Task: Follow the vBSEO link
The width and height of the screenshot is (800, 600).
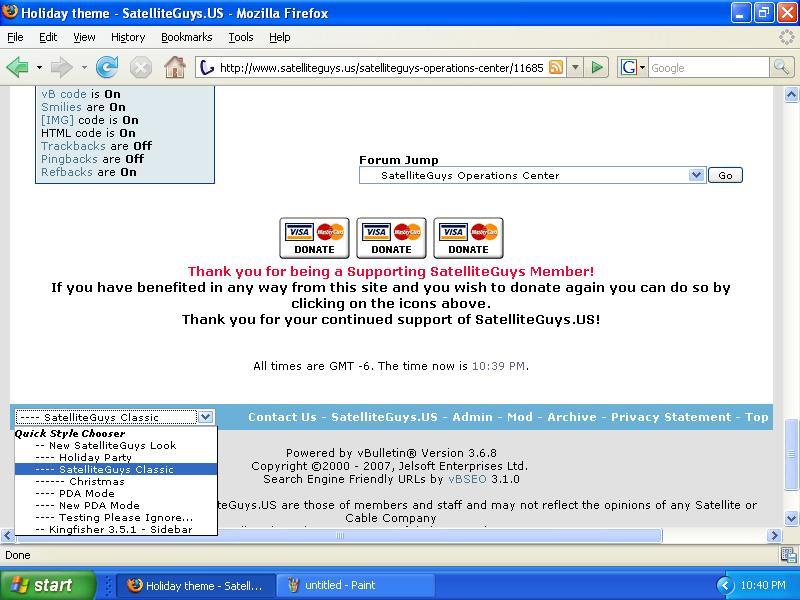Action: click(x=467, y=480)
